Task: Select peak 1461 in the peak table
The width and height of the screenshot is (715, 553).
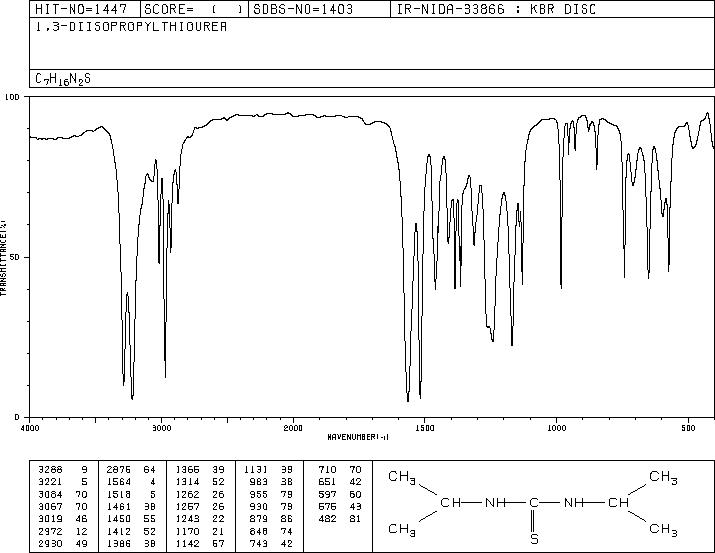Action: [x=119, y=506]
